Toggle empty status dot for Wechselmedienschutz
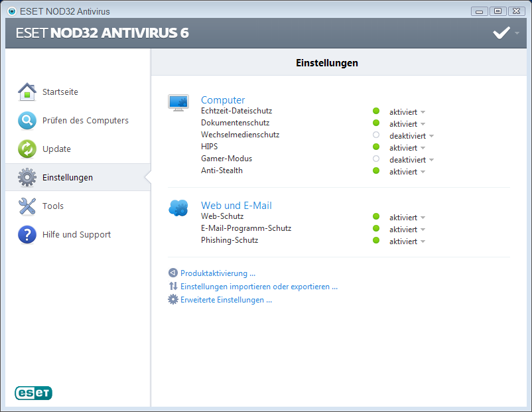This screenshot has height=412, width=532. tap(376, 135)
